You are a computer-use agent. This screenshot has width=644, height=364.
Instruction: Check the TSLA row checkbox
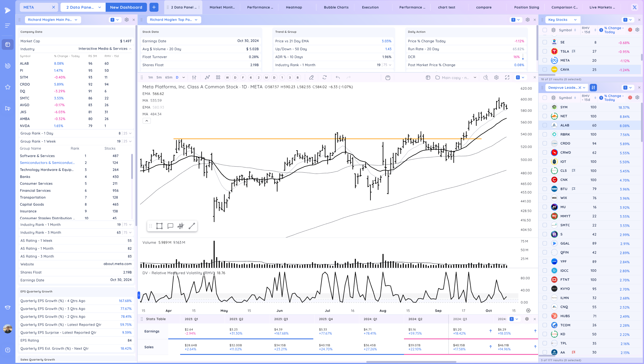click(x=545, y=51)
